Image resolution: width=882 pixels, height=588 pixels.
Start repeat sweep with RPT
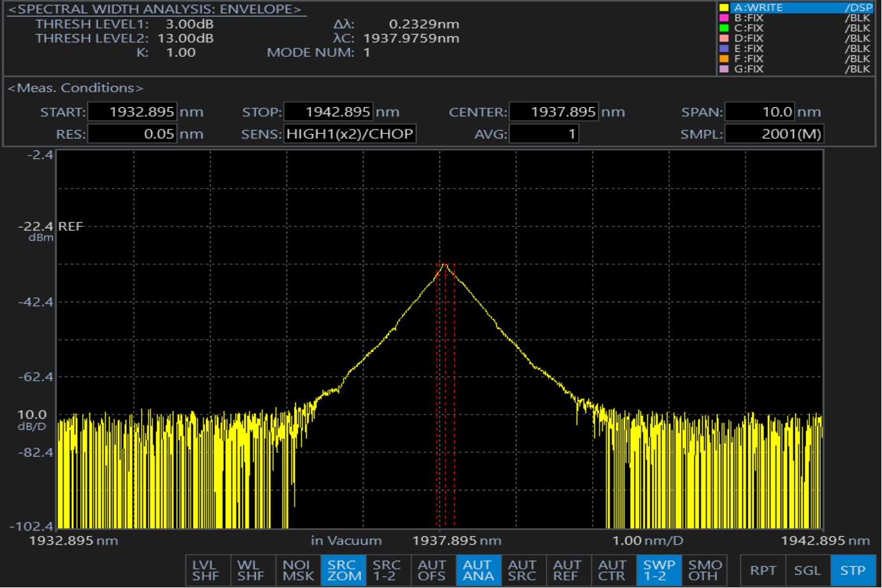763,570
